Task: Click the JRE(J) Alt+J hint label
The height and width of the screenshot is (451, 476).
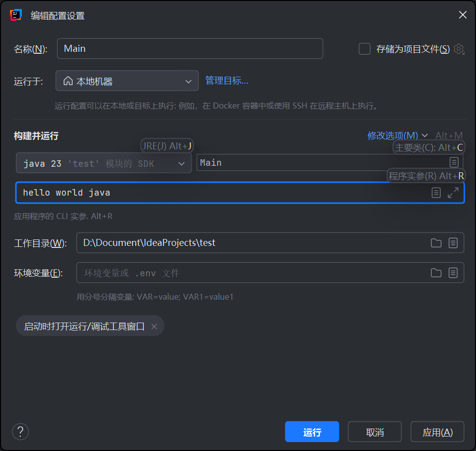Action: pyautogui.click(x=167, y=146)
